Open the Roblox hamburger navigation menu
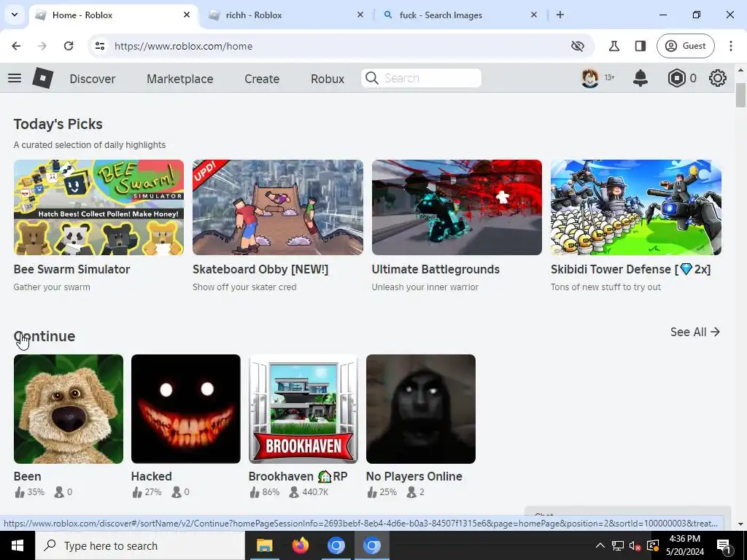 pos(15,78)
